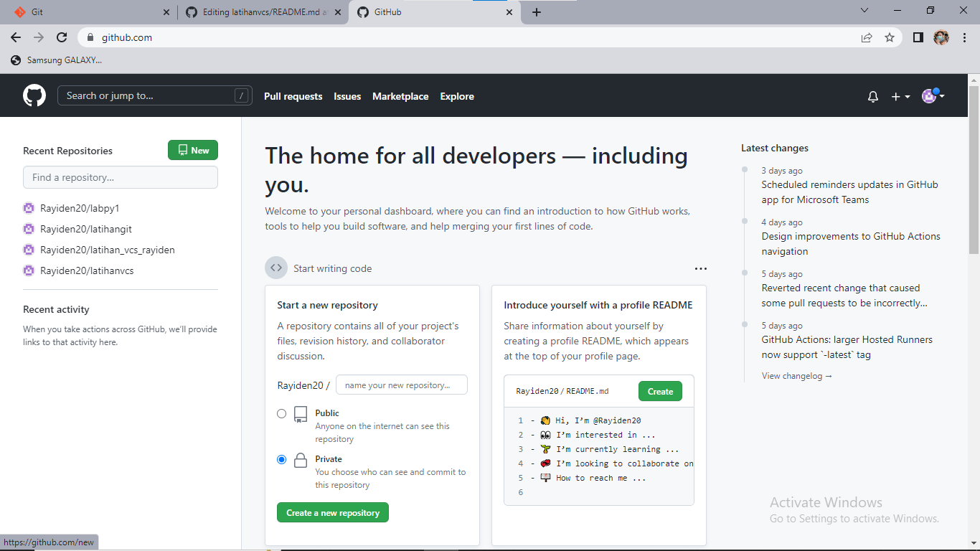Image resolution: width=980 pixels, height=551 pixels.
Task: Click the Rayiden20/labpy1 repository icon
Action: (29, 208)
